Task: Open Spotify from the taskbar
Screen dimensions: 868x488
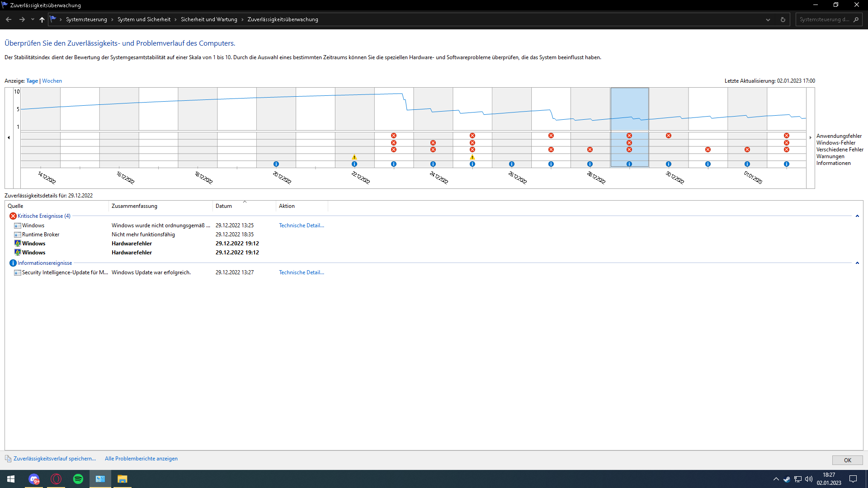Action: point(78,479)
